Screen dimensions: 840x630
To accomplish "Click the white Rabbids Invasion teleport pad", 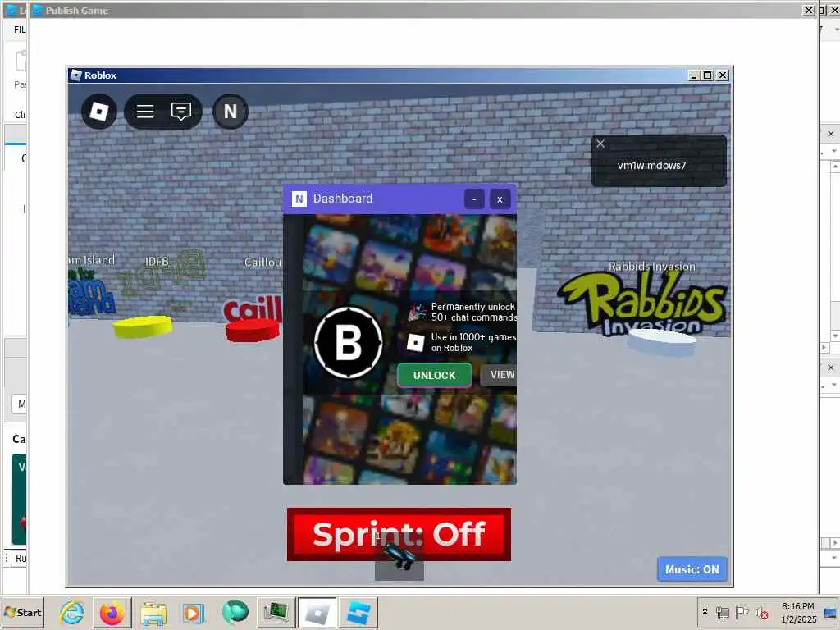I will pos(662,343).
